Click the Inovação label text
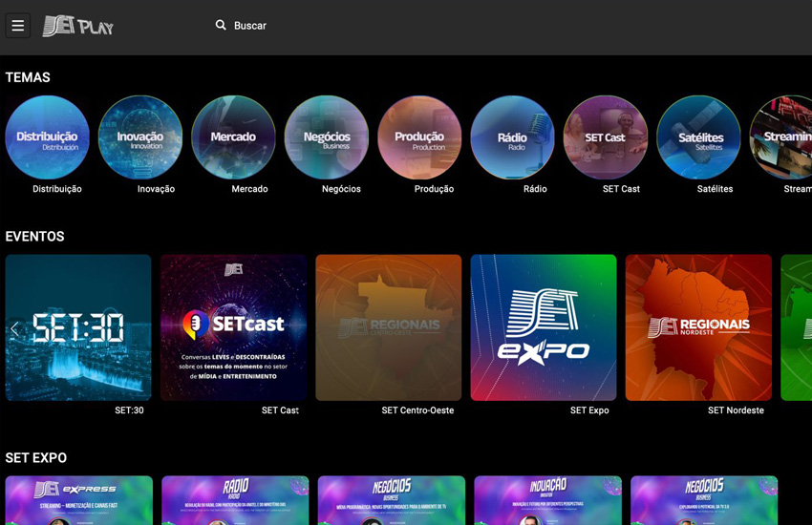This screenshot has width=812, height=525. click(156, 189)
